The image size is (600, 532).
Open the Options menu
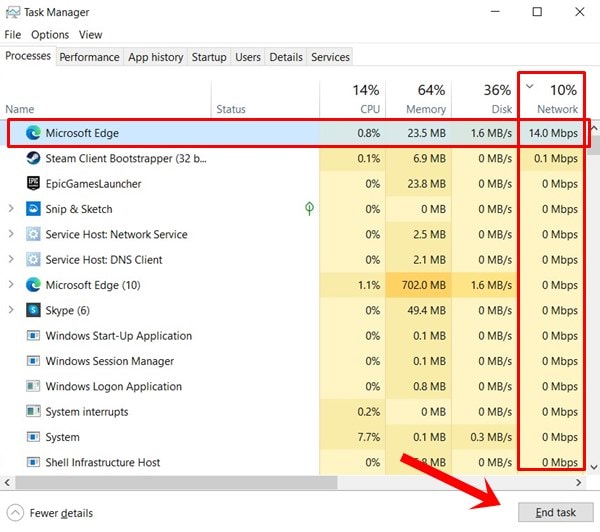click(x=50, y=35)
